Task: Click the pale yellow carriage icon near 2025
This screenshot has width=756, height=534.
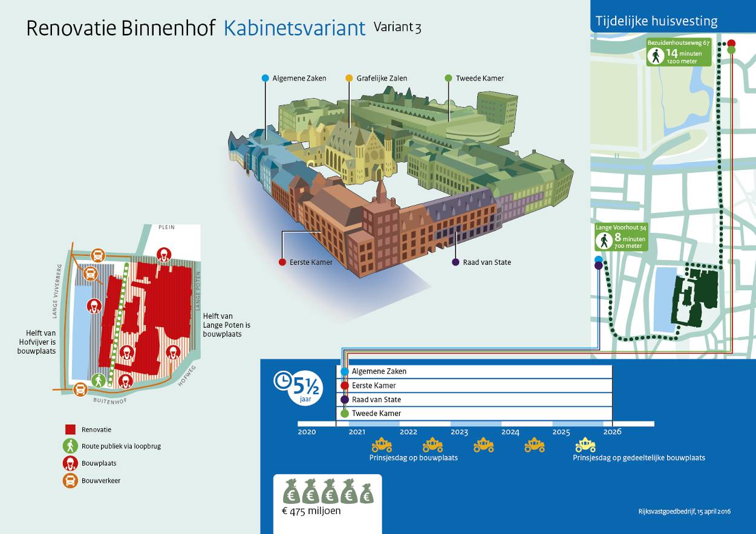Action: (x=585, y=445)
